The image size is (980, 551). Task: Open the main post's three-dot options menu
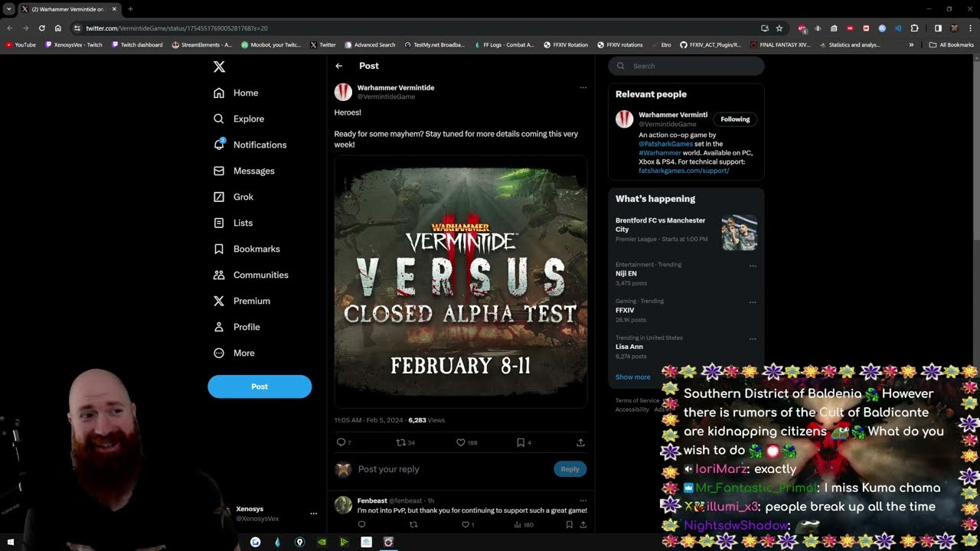(583, 87)
